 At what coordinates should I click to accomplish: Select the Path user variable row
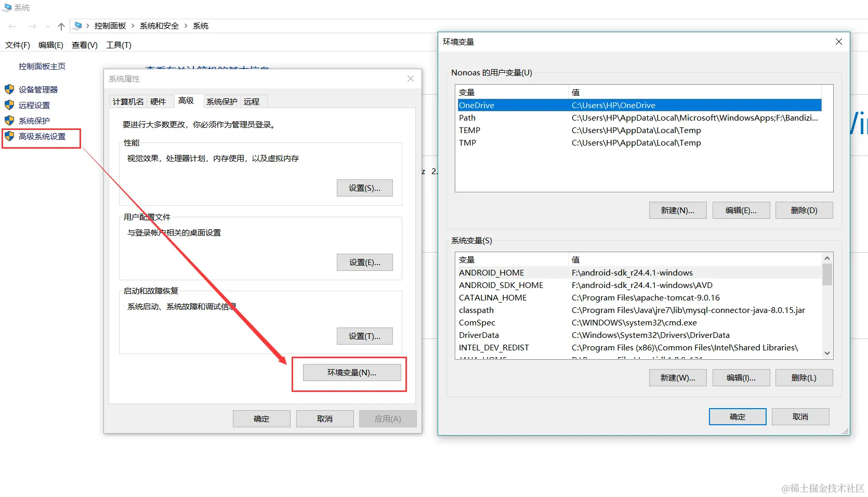639,117
